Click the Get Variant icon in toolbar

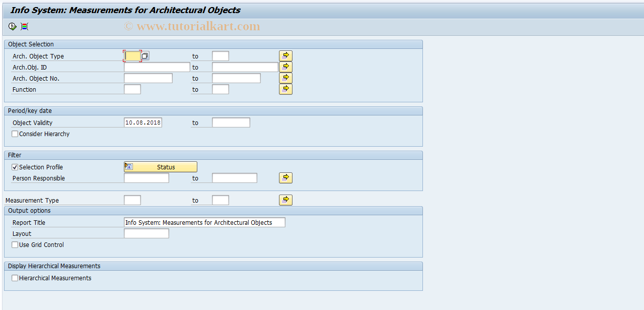click(25, 27)
